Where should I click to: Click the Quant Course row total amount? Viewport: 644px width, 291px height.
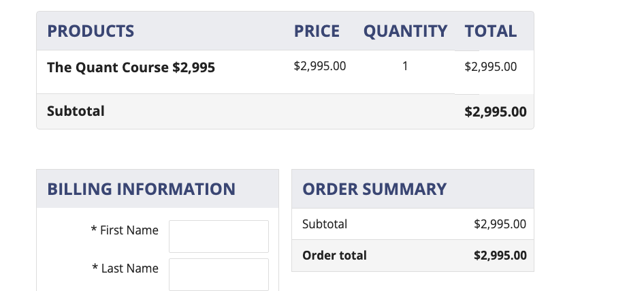pyautogui.click(x=490, y=67)
